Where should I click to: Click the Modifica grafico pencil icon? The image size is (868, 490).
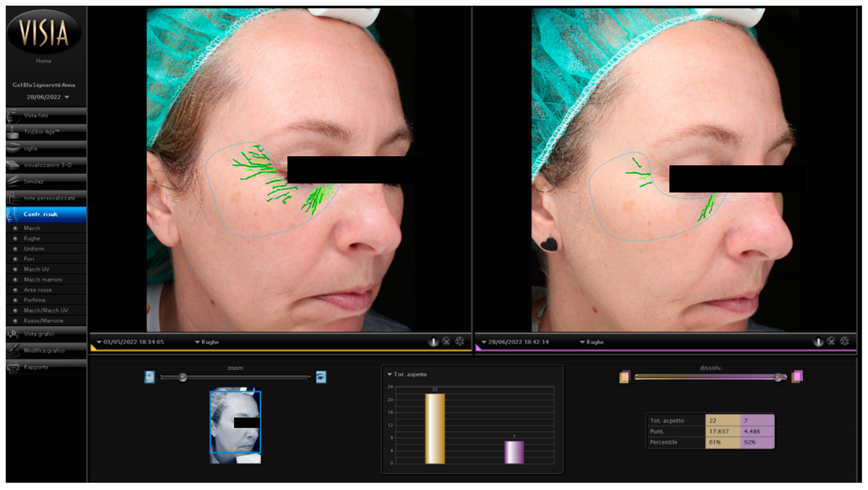13,351
